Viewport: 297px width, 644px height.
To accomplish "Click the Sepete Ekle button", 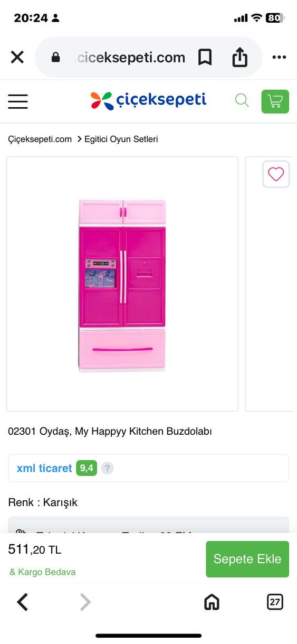I will click(x=247, y=559).
